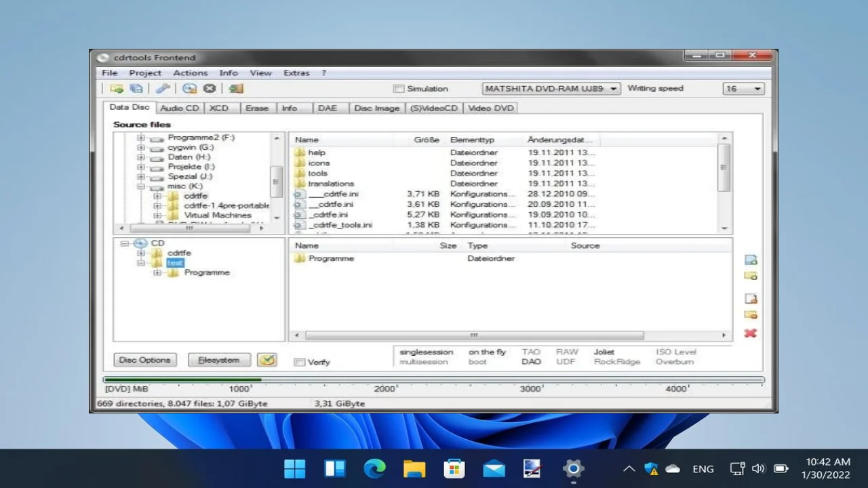Screen dimensions: 868x488
Task: Click the vertical scrollbar of source file list
Action: click(724, 167)
